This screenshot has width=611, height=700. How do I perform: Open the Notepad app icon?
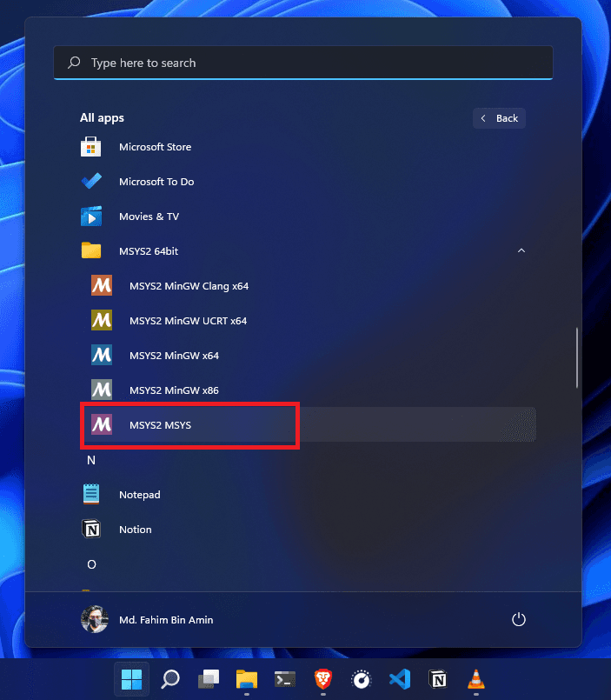point(91,494)
